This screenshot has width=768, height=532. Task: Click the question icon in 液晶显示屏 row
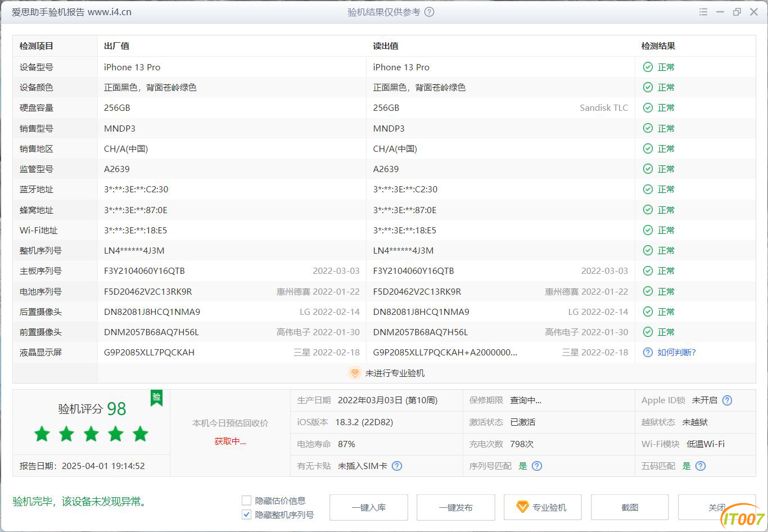[648, 352]
